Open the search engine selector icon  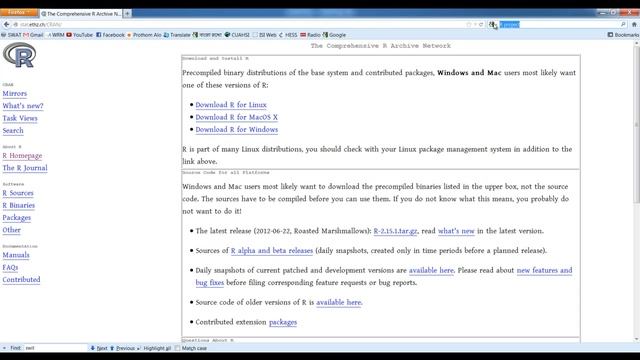coord(493,25)
